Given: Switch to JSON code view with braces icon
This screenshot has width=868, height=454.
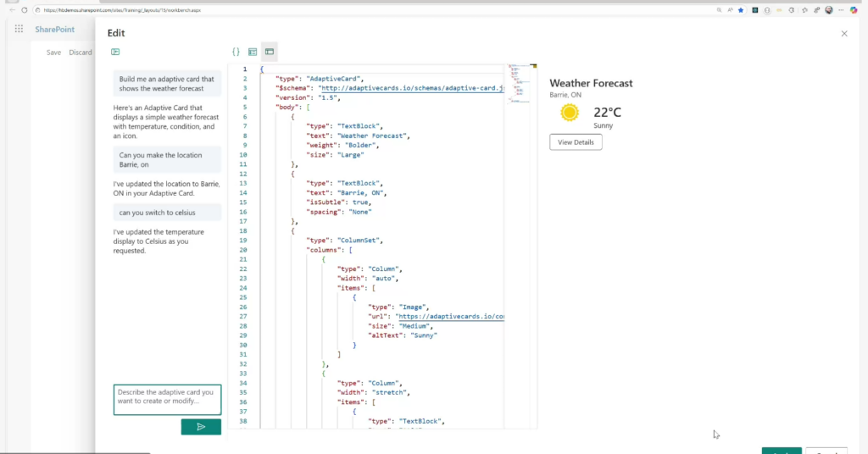Looking at the screenshot, I should pyautogui.click(x=236, y=53).
